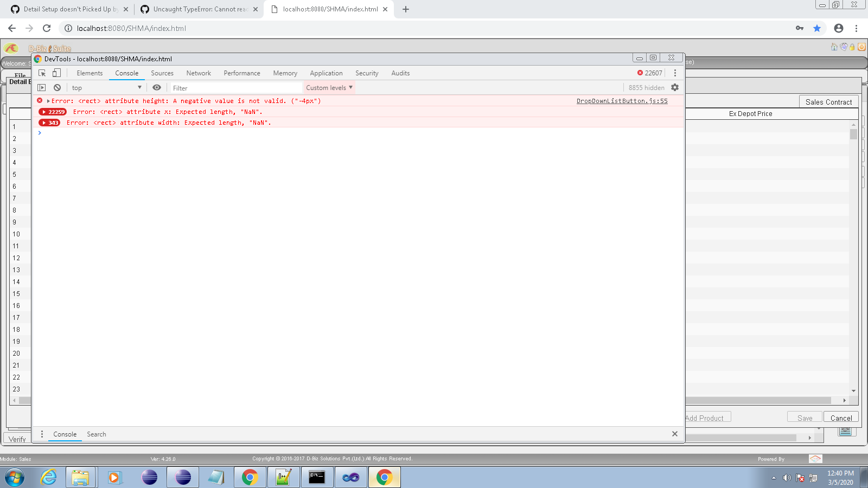Viewport: 868px width, 488px height.
Task: Toggle the console sidebar
Action: [42, 87]
